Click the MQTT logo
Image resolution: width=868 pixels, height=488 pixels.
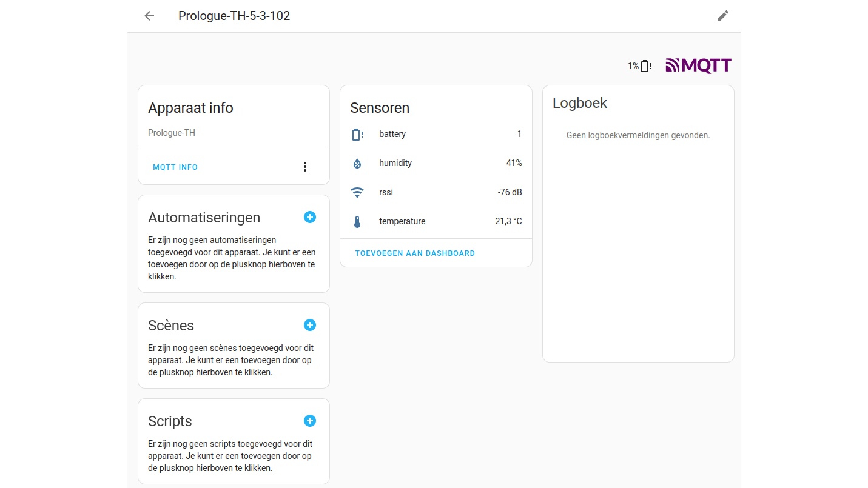point(698,65)
